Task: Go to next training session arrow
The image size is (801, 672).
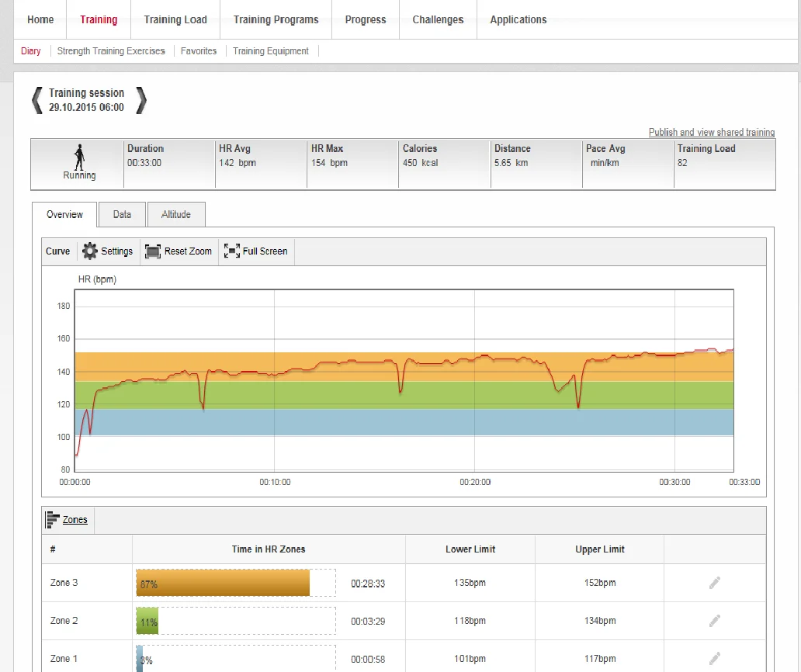Action: point(140,100)
